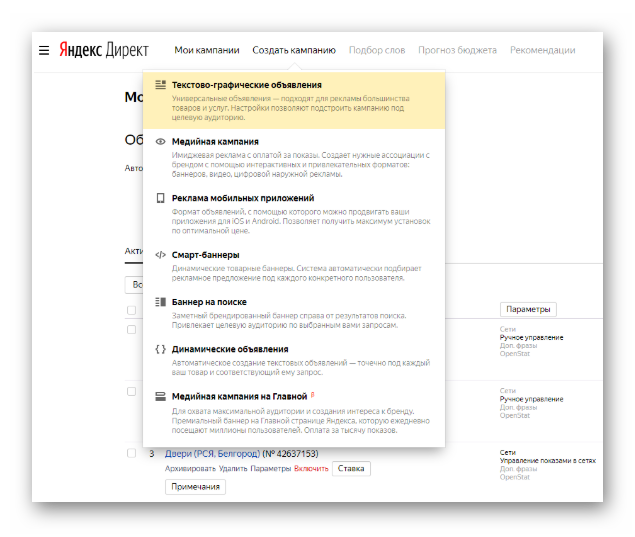Open campaign Двери (РСЯ, Белгород)
635x537 pixels.
tap(212, 454)
